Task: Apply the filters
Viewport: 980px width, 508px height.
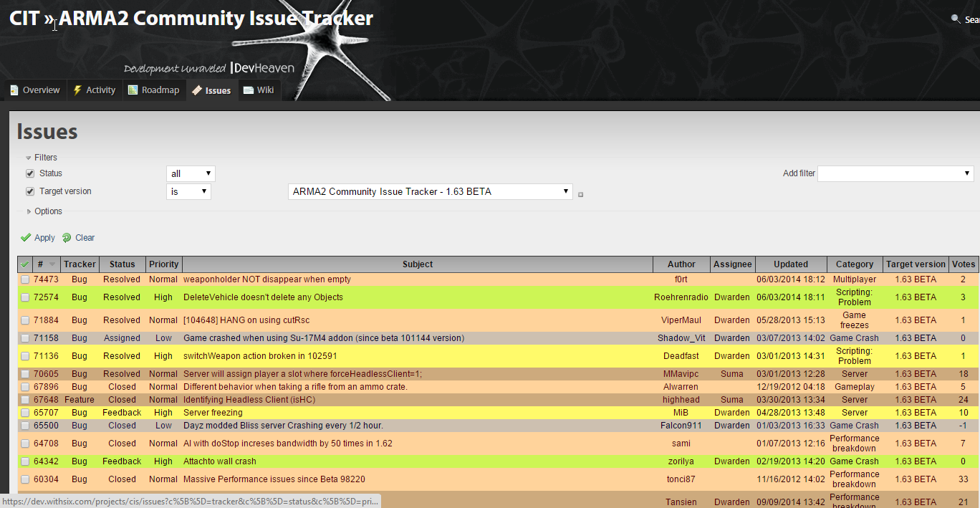Action: pos(38,238)
